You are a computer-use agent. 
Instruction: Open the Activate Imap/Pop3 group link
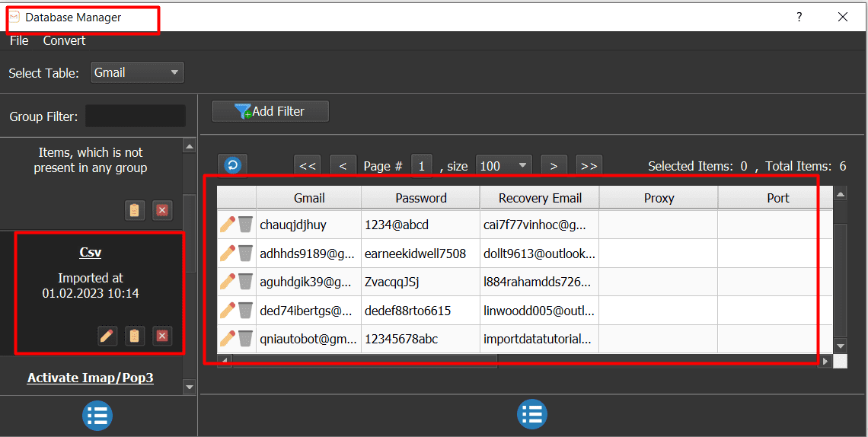(x=91, y=378)
